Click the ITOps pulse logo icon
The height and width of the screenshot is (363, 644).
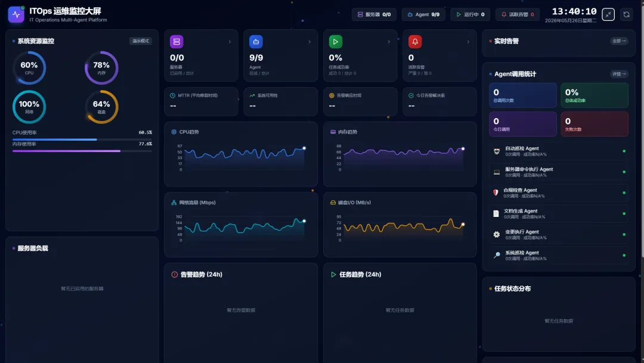coord(16,14)
